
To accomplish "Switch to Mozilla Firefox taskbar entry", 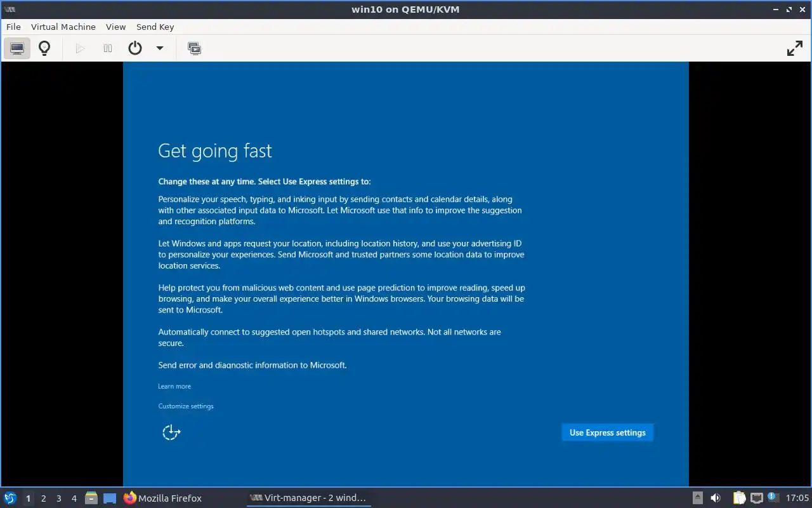I will (163, 498).
